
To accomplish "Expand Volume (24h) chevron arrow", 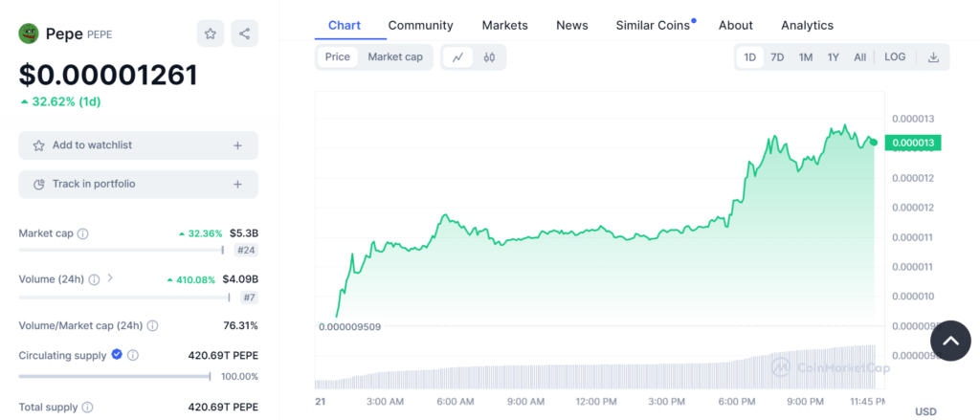I will (x=110, y=278).
